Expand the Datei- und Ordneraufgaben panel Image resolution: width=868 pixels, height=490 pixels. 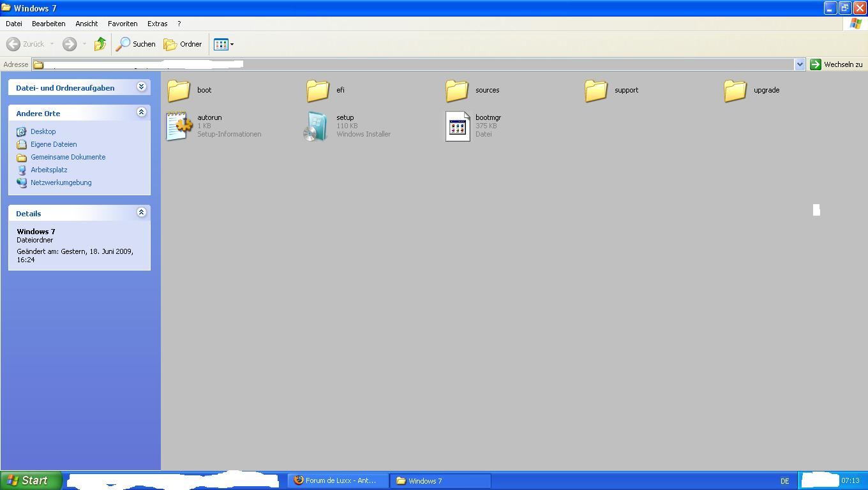coord(141,87)
